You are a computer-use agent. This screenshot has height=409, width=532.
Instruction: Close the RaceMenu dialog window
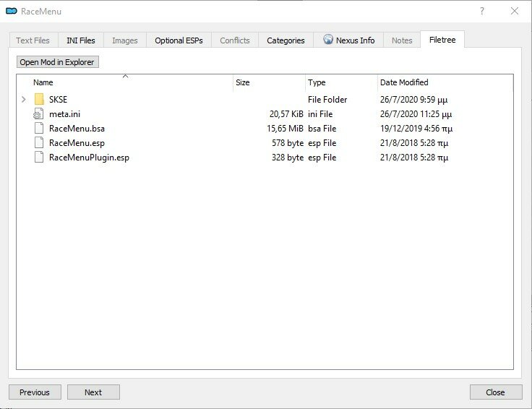(515, 11)
